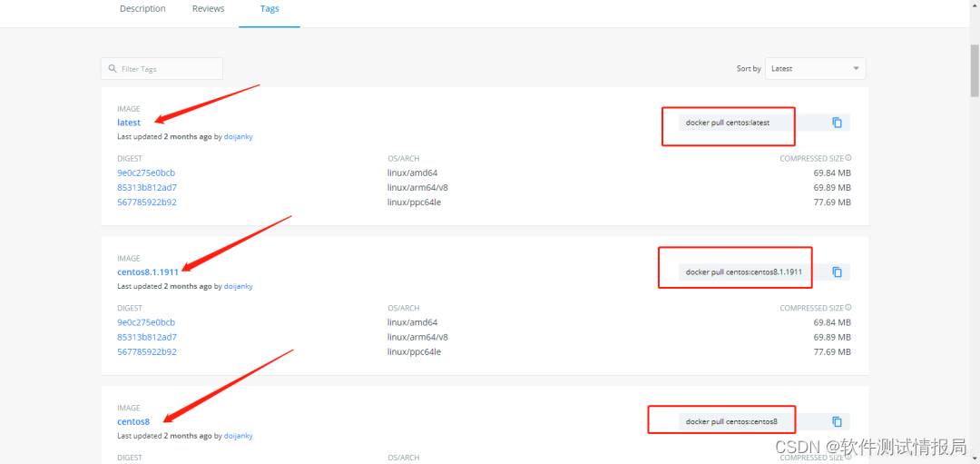The image size is (980, 464).
Task: Open the centos8 image tag link
Action: tap(133, 421)
